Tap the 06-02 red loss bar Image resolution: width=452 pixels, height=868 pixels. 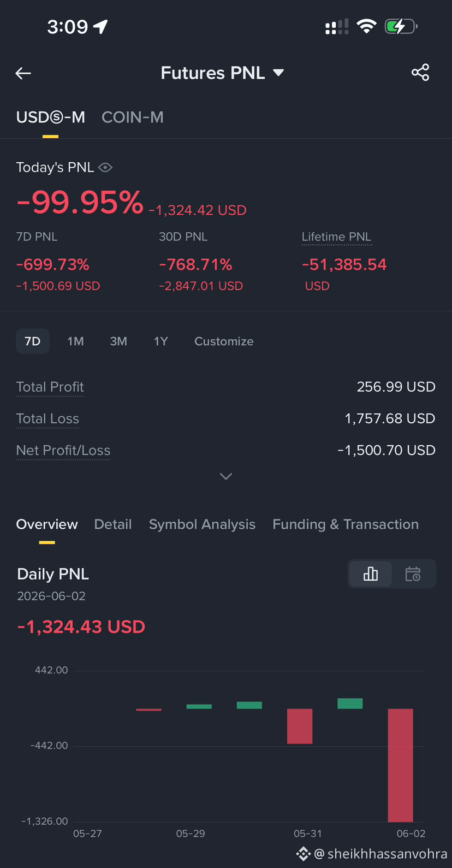(401, 765)
